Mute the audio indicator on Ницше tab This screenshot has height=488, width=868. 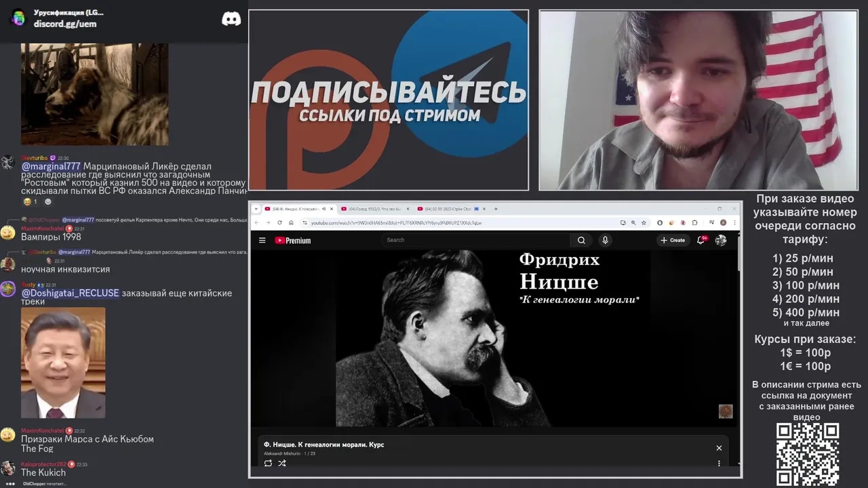pyautogui.click(x=324, y=209)
